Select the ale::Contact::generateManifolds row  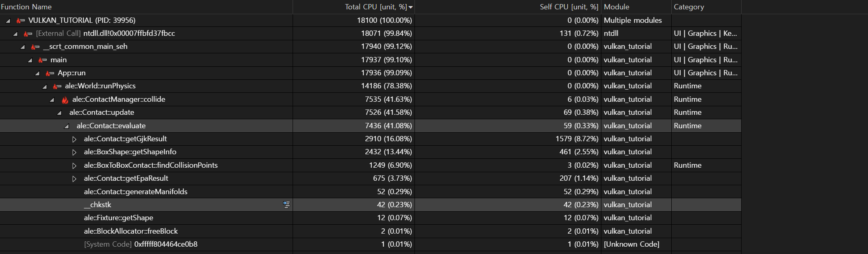pyautogui.click(x=371, y=192)
